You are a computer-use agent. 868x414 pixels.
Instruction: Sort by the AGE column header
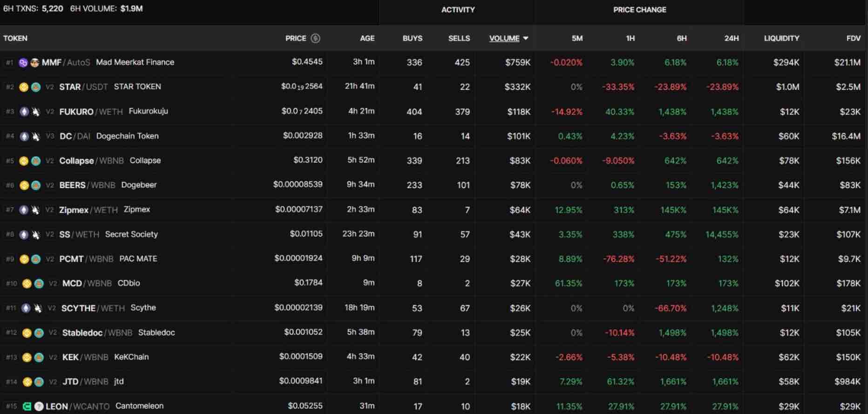coord(367,38)
